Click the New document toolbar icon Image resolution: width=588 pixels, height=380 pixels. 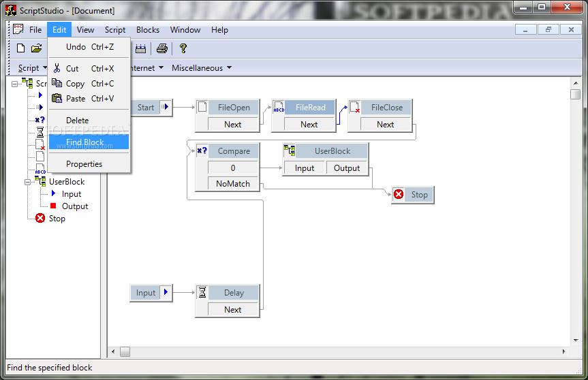coord(21,48)
